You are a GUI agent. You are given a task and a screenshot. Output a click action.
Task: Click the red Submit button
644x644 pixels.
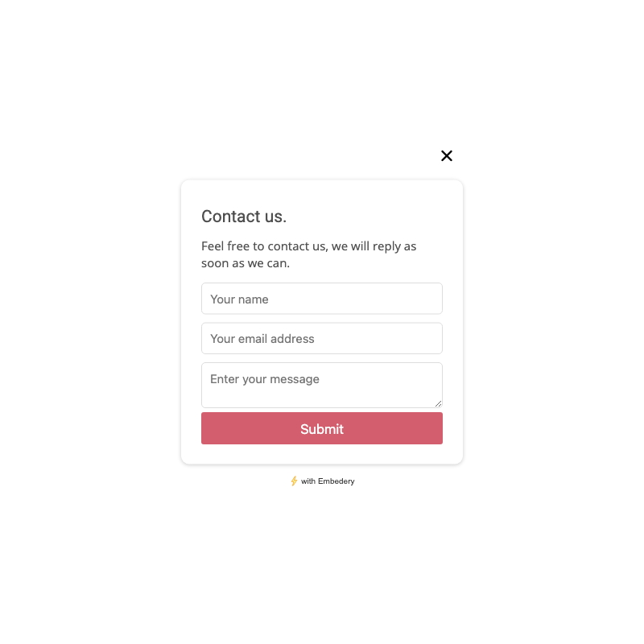pos(321,428)
